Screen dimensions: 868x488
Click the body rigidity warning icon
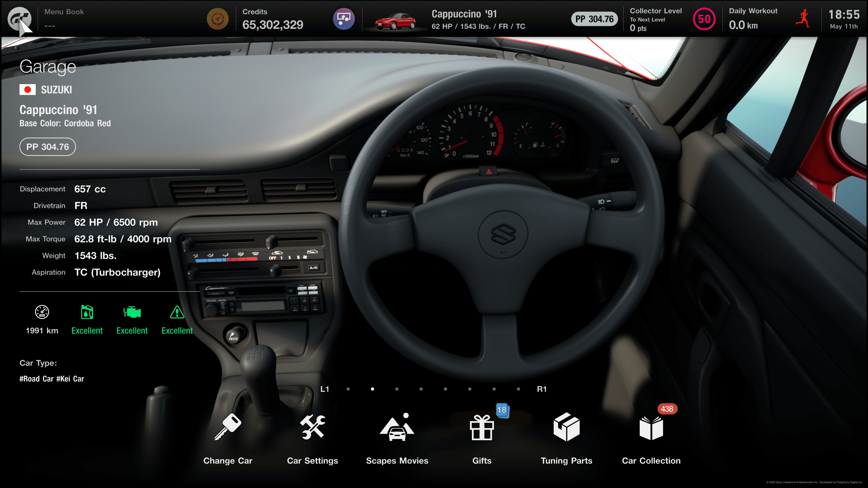[x=177, y=312]
